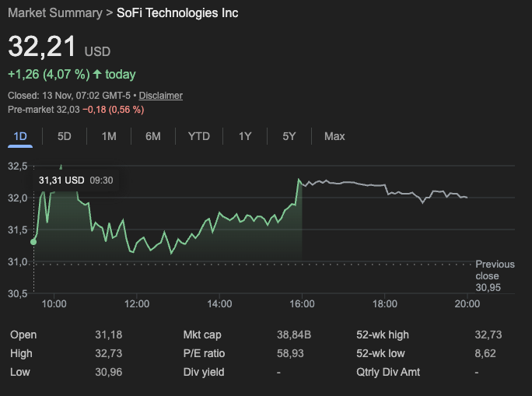
Task: Click the green data point marker on chart
Action: click(33, 242)
